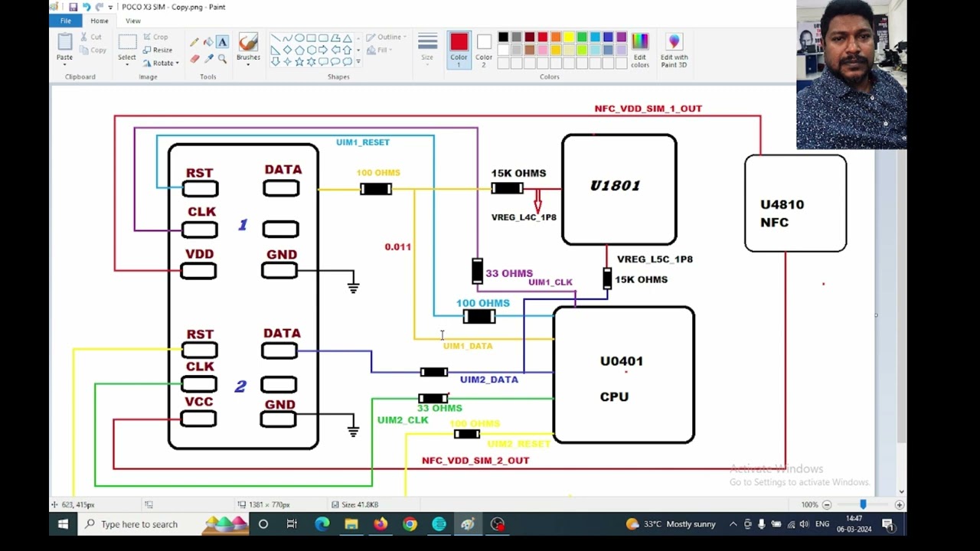The width and height of the screenshot is (980, 551).
Task: Open Customize Quick Access Toolbar arrow
Action: 110,8
